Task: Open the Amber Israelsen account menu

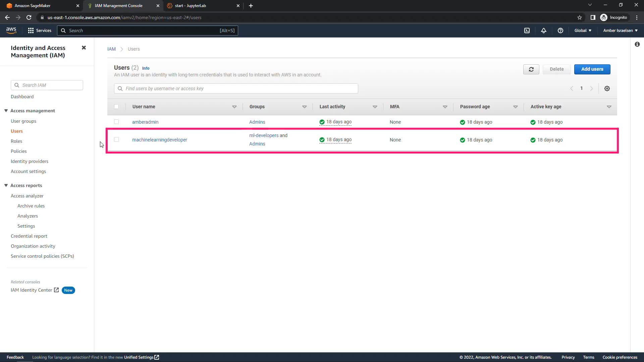Action: point(620,31)
